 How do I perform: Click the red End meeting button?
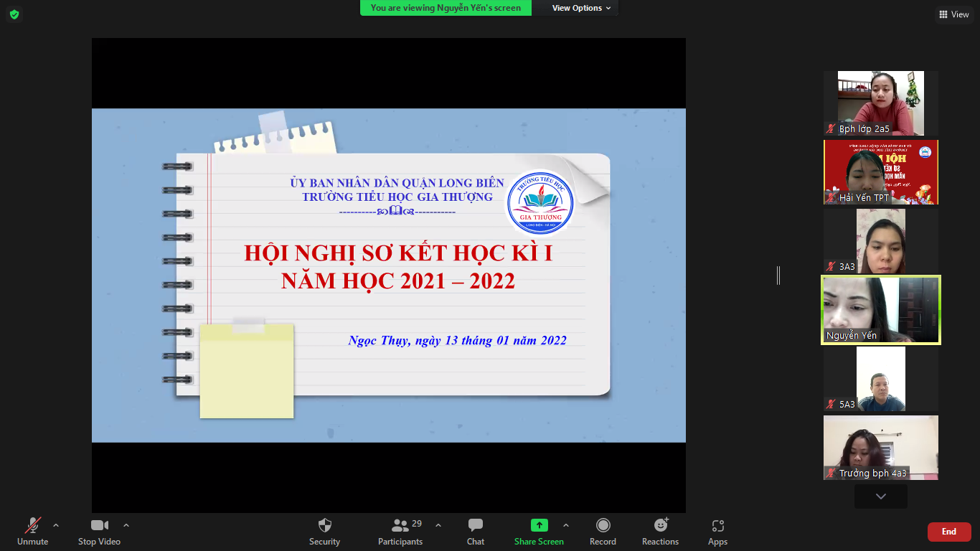pyautogui.click(x=948, y=532)
